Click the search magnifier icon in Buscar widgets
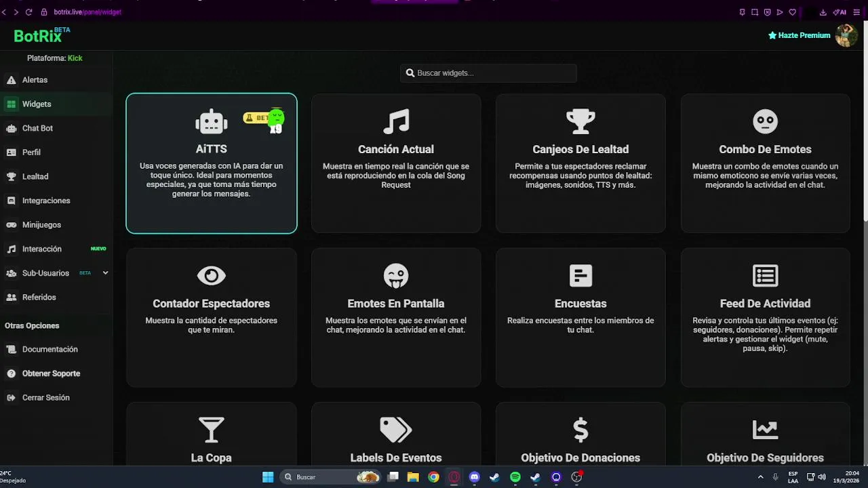Viewport: 868px width, 488px height. pos(410,73)
